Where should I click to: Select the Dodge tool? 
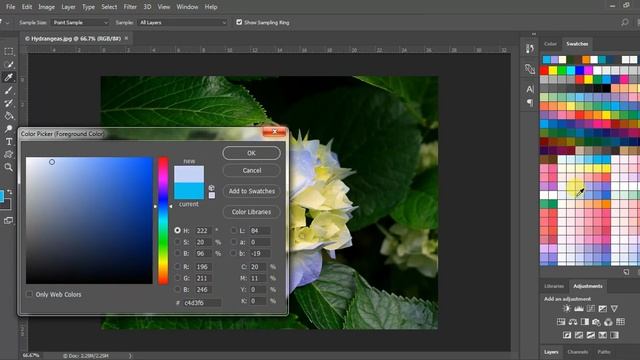pos(9,129)
